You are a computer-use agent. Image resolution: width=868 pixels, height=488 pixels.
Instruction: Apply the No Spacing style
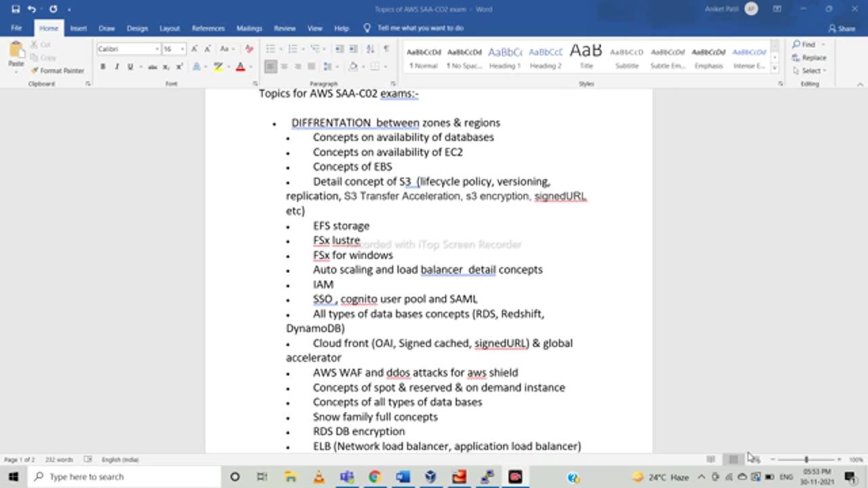tap(465, 57)
